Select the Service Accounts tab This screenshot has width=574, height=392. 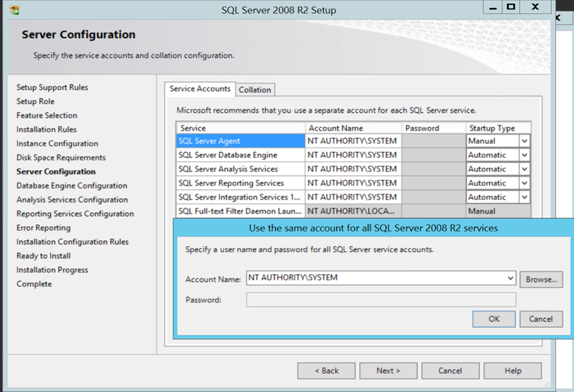[x=200, y=89]
